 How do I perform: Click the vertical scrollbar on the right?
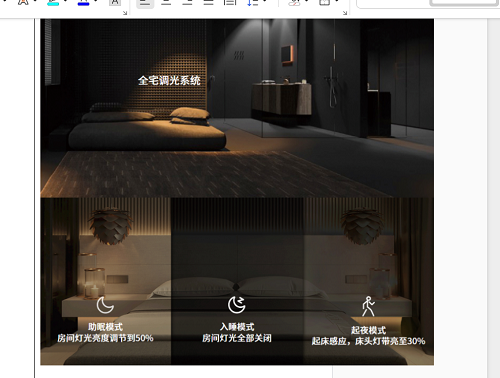coord(494,198)
